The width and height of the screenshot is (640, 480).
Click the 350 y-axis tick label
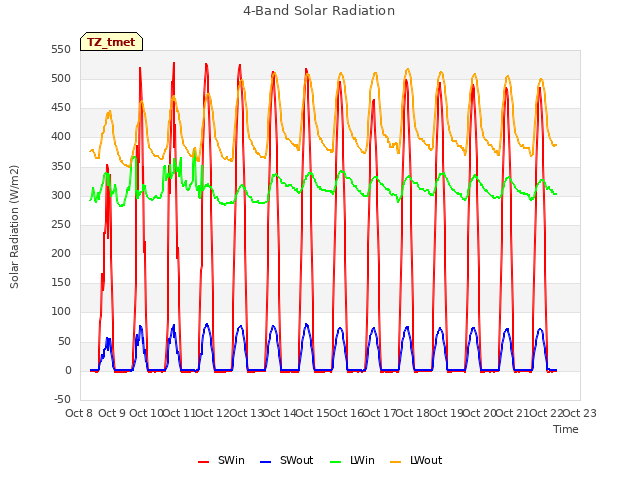61,167
